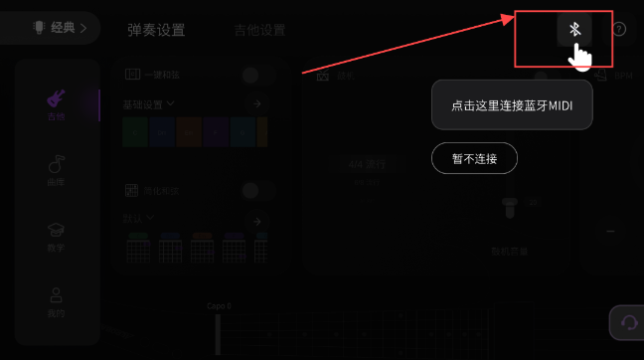Go to 我的 profile icon

pyautogui.click(x=56, y=295)
